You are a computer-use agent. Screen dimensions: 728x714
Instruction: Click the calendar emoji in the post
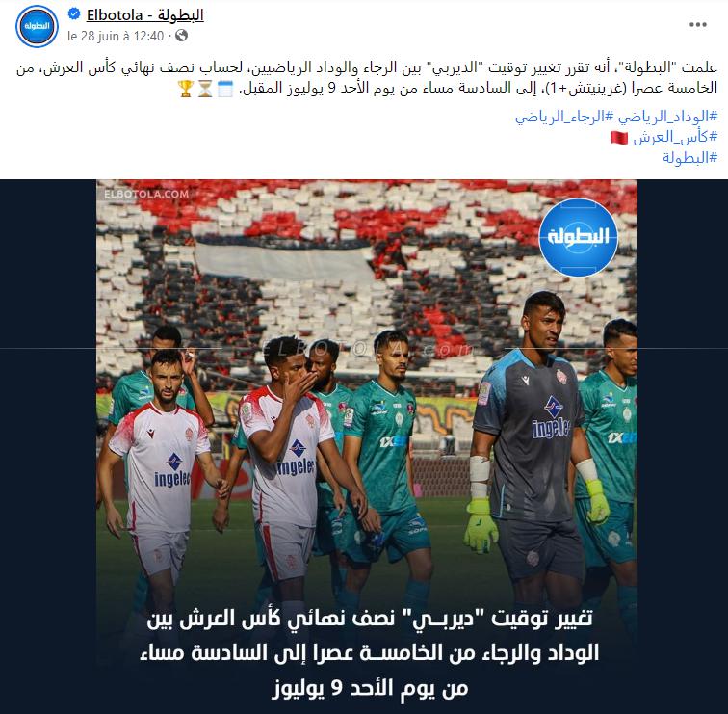[x=225, y=89]
